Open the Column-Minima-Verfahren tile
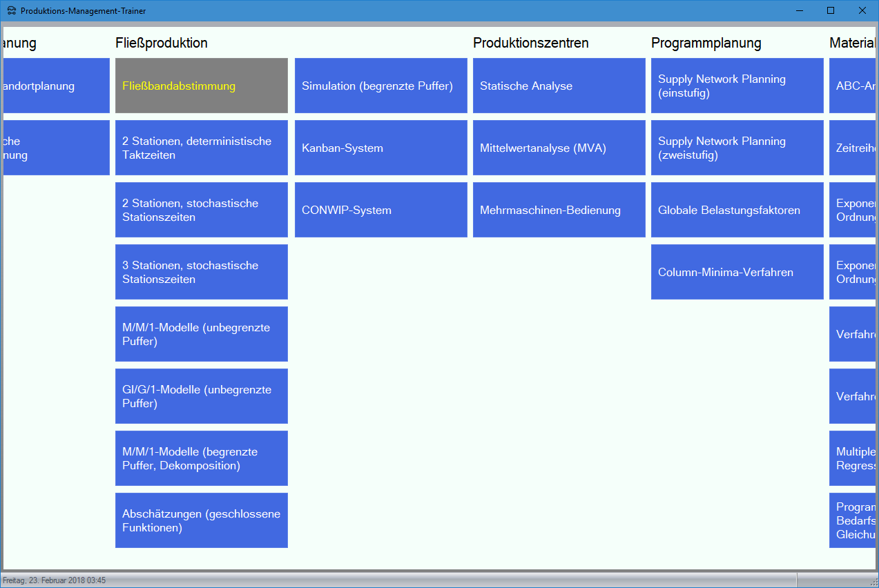 click(737, 272)
